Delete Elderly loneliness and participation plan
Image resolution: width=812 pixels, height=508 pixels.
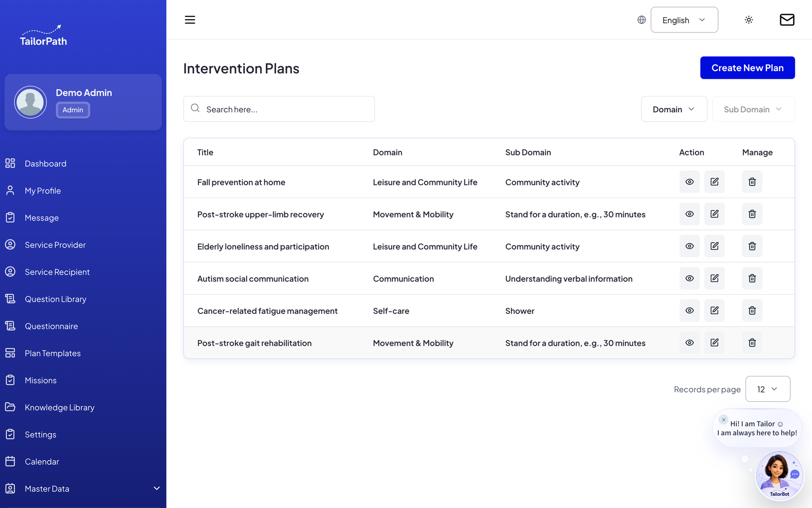pyautogui.click(x=752, y=246)
